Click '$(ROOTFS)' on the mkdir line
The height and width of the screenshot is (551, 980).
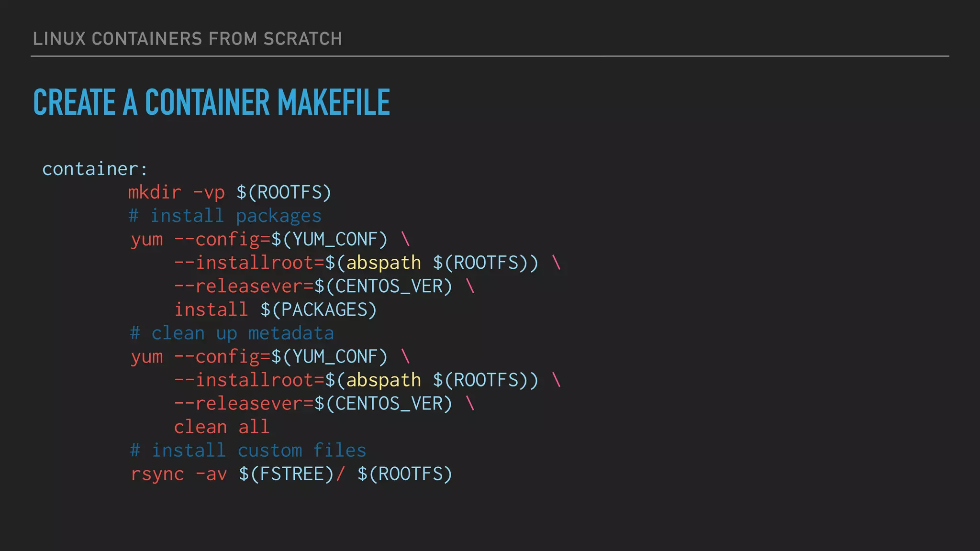point(284,192)
